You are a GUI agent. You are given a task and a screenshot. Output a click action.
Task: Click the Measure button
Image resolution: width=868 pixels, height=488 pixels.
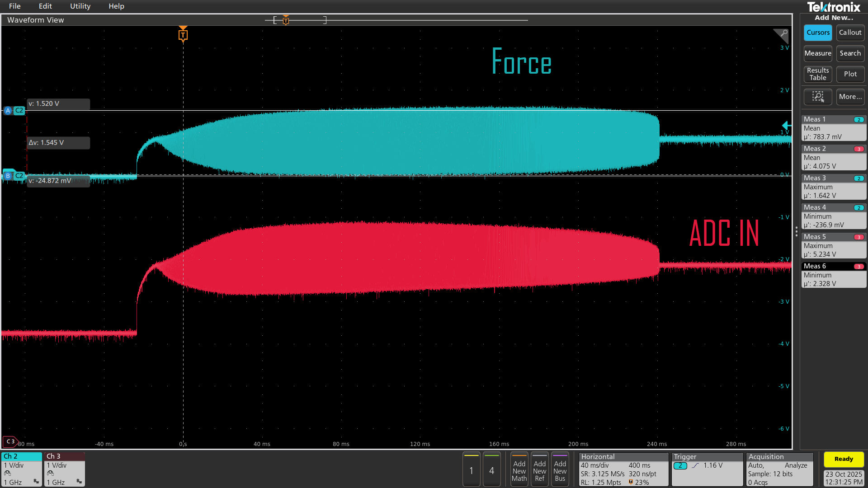click(818, 53)
